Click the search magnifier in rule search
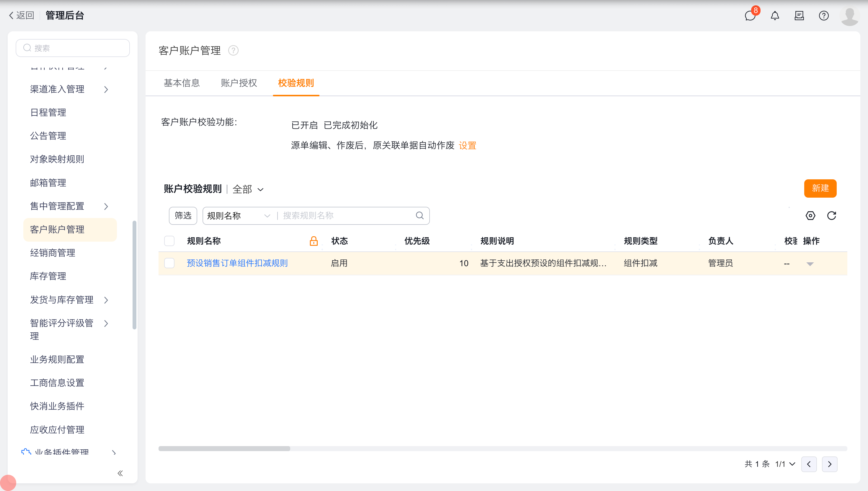Image resolution: width=868 pixels, height=491 pixels. 420,215
